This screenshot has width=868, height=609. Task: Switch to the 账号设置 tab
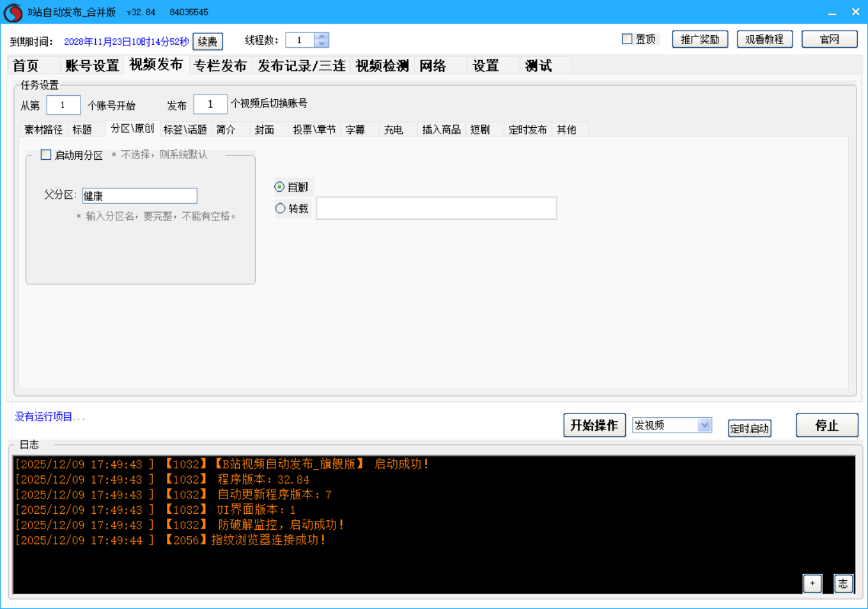coord(92,66)
